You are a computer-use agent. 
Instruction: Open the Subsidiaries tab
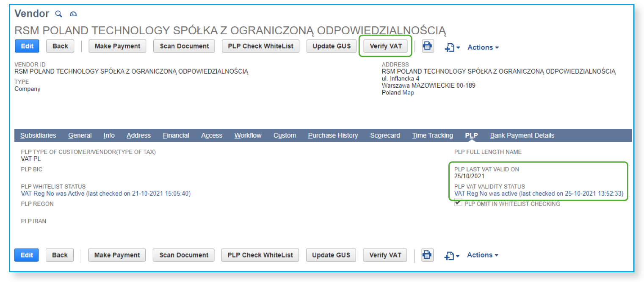(38, 135)
